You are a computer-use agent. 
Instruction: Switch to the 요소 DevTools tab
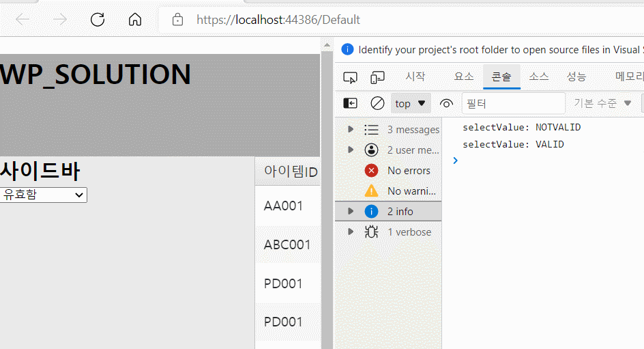point(464,76)
